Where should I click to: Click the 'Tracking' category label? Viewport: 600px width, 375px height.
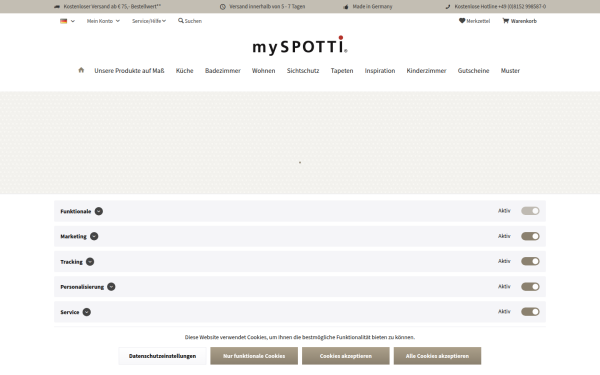(71, 262)
